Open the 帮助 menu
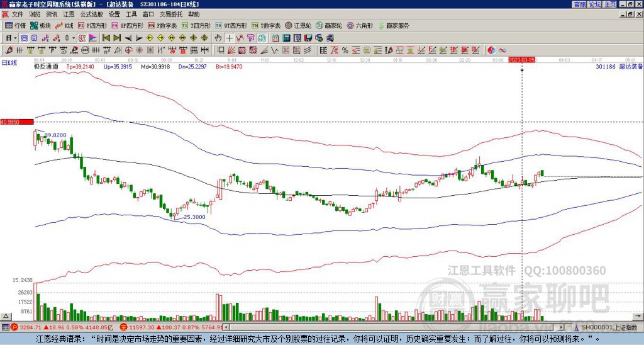This screenshot has width=644, height=345. [194, 14]
